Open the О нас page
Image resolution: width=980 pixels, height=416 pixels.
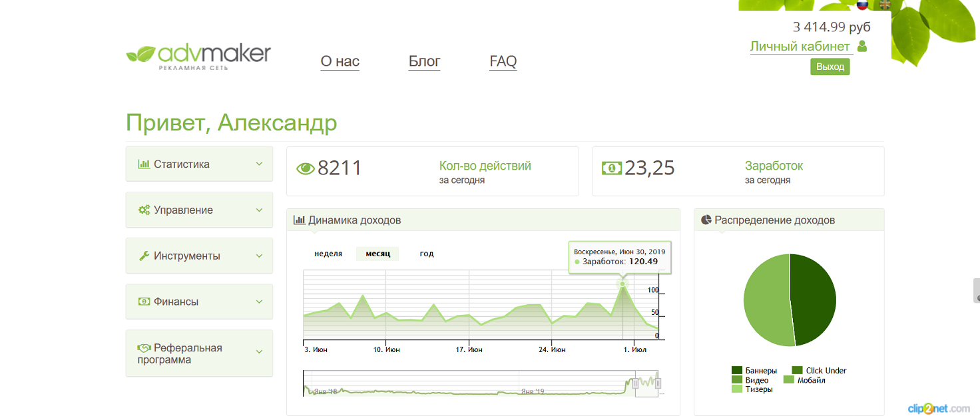pos(340,61)
